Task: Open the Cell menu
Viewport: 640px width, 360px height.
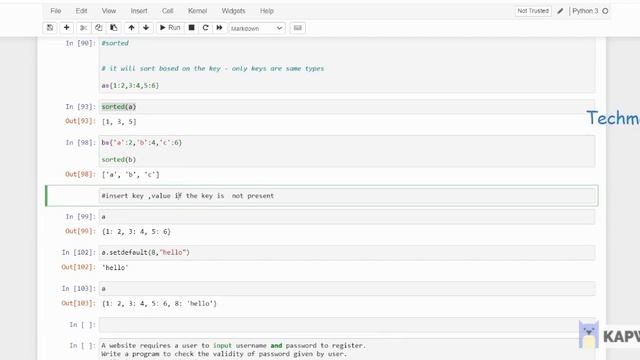Action: point(167,11)
